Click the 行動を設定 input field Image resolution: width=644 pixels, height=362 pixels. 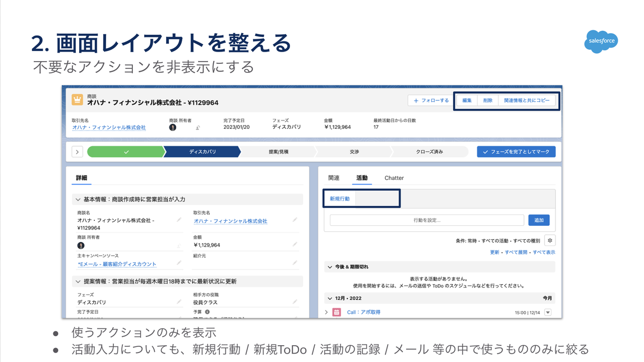(x=427, y=220)
